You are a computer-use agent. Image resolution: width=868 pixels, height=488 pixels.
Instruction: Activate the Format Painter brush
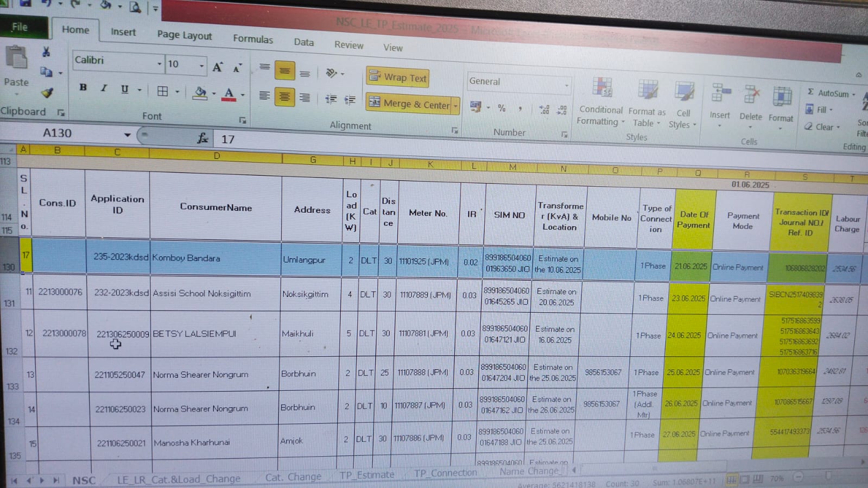[x=47, y=93]
